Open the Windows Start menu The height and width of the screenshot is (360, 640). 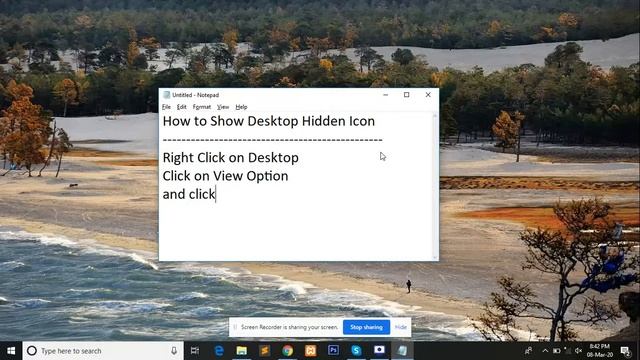click(11, 351)
